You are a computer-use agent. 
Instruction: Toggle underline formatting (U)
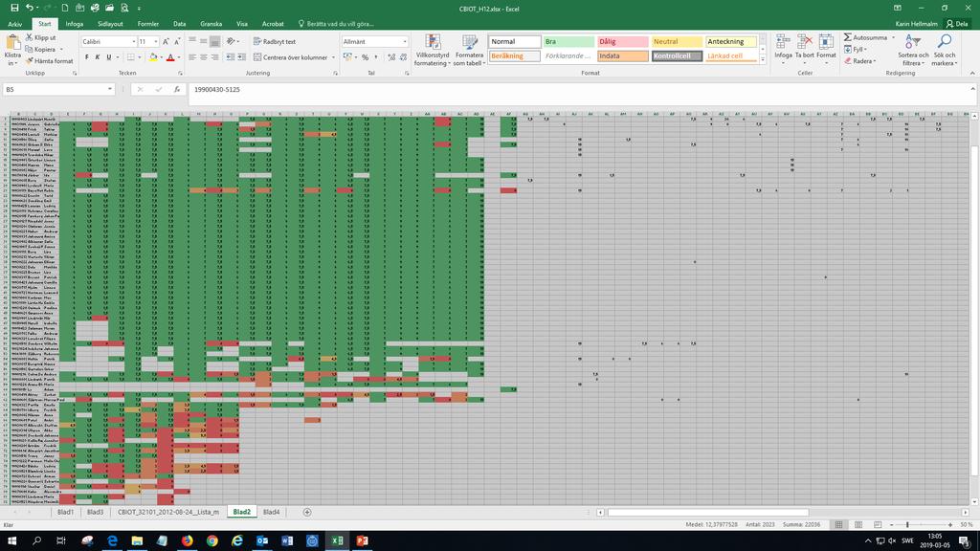pos(109,56)
